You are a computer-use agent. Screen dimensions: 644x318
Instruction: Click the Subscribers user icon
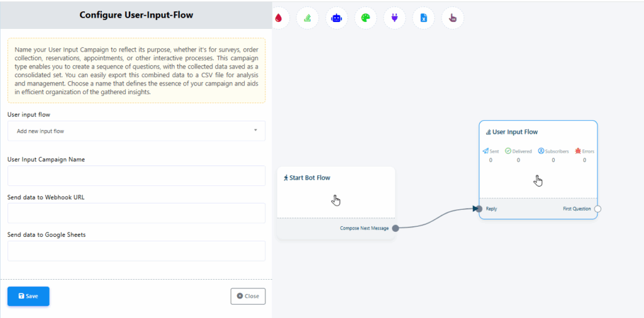(x=541, y=151)
